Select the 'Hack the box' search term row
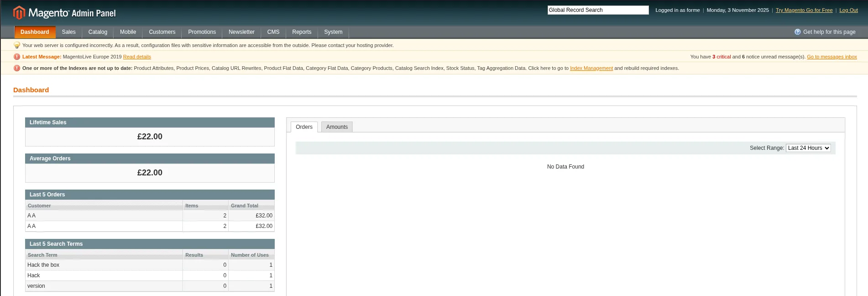The image size is (868, 296). (150, 265)
